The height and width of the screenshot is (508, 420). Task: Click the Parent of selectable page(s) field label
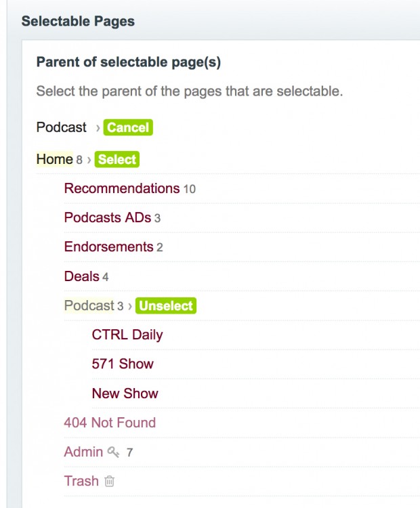pos(129,62)
